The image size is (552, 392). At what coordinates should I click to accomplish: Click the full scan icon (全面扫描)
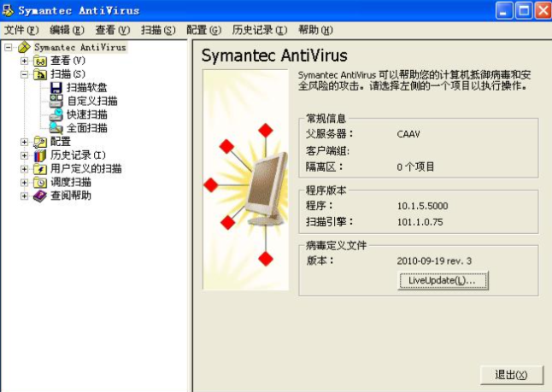[x=56, y=128]
